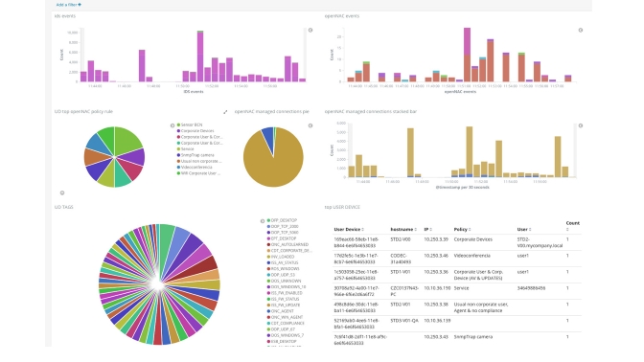Toggle legend on the managed connections pie chart
Viewport: 644px width, 362px height.
point(310,125)
